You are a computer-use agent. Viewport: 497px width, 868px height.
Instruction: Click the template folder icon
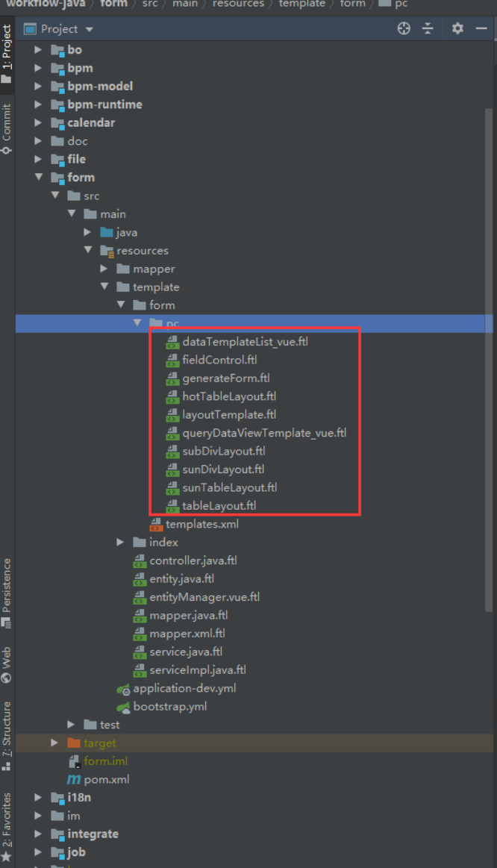point(123,287)
